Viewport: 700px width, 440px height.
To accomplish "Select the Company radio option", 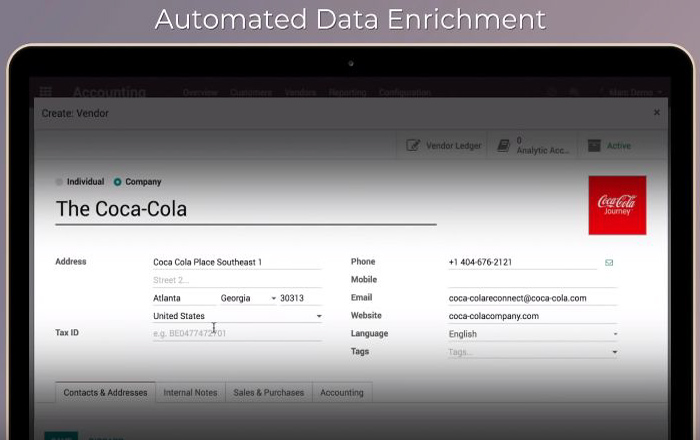I will (x=117, y=182).
